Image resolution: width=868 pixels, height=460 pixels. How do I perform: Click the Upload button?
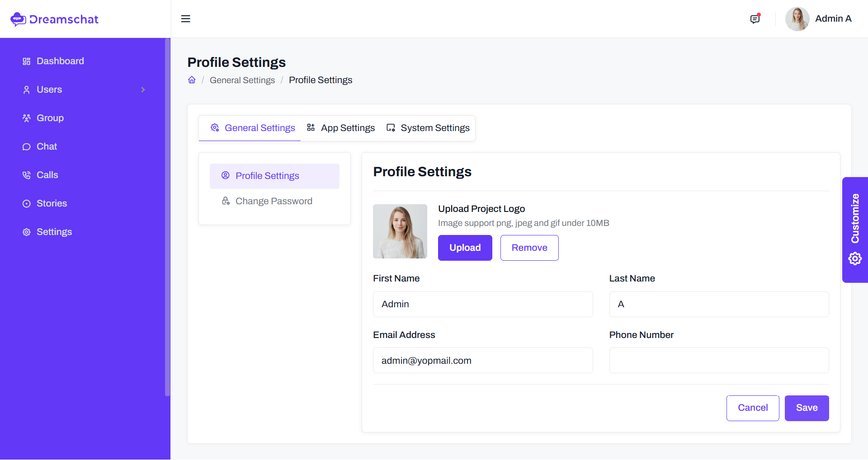point(465,248)
